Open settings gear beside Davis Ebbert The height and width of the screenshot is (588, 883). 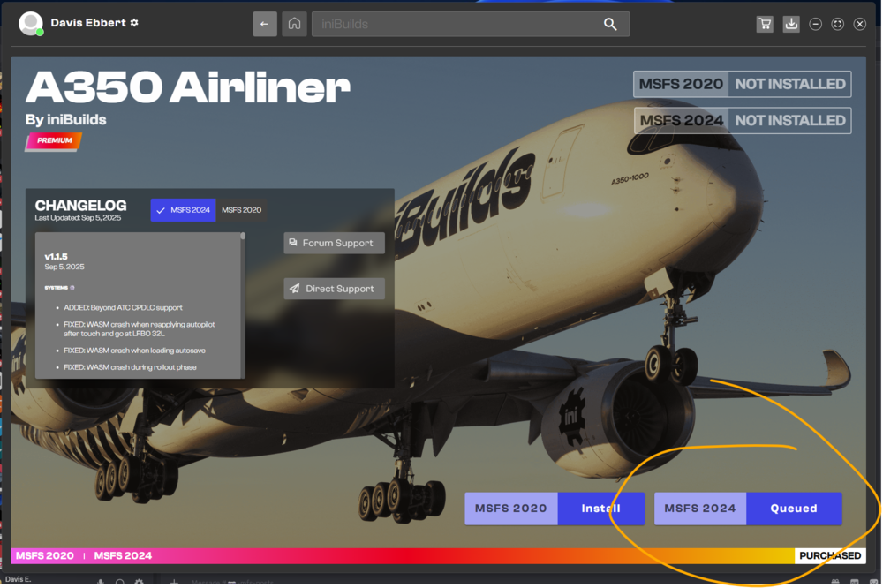point(134,23)
